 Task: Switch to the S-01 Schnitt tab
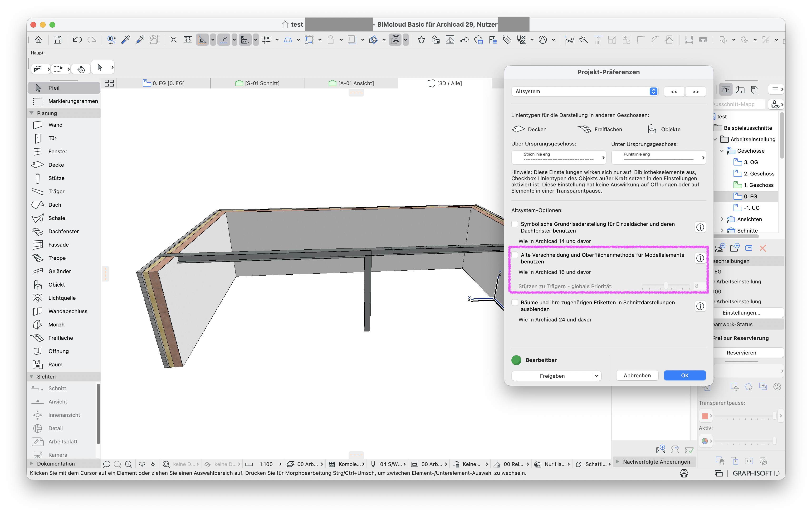tap(257, 83)
